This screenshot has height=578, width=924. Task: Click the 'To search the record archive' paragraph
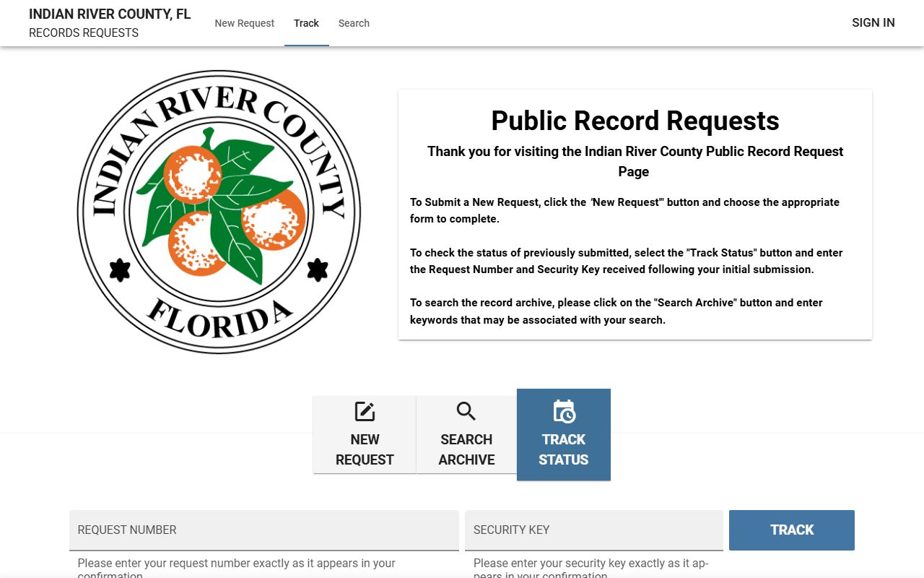pyautogui.click(x=616, y=311)
